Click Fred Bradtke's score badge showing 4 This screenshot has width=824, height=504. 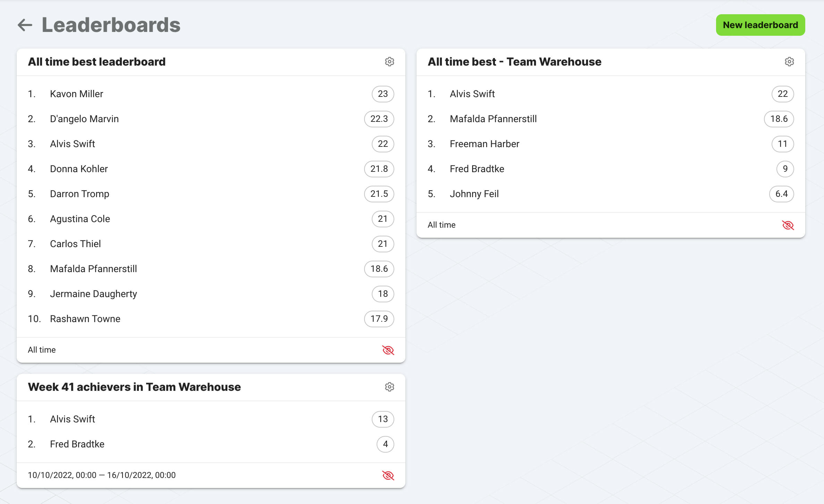pyautogui.click(x=385, y=444)
